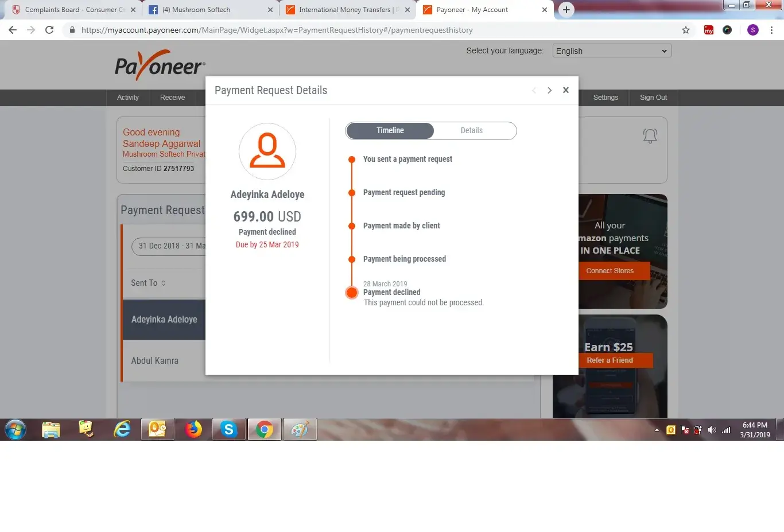Show hidden system tray icons
The image size is (784, 532).
pyautogui.click(x=657, y=430)
